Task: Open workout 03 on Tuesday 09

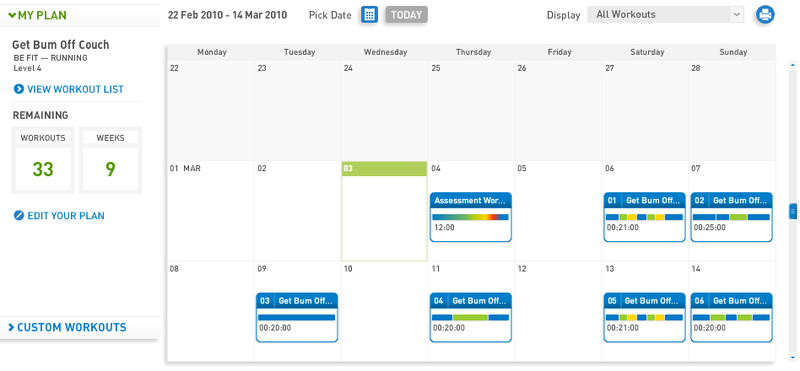Action: (297, 317)
